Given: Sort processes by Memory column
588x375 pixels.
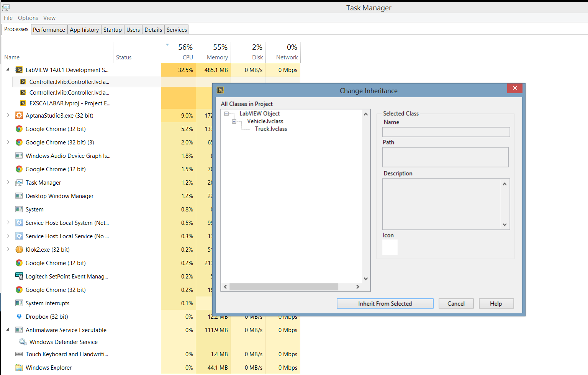Looking at the screenshot, I should click(x=213, y=52).
